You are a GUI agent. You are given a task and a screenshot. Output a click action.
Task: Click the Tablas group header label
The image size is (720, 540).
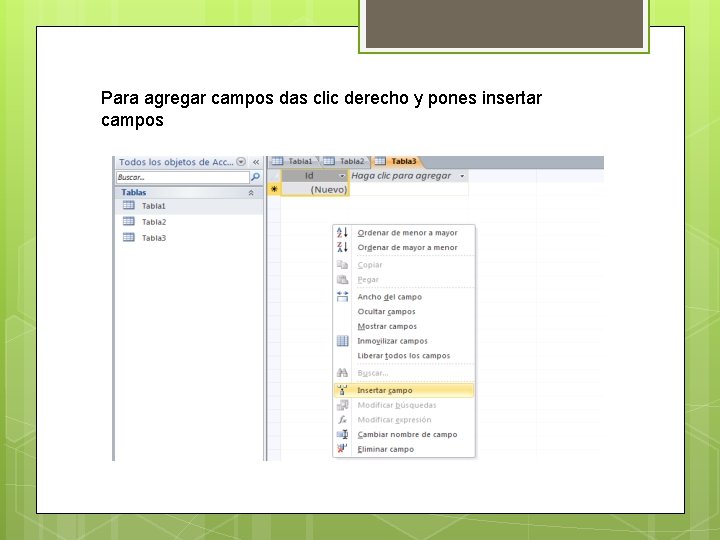click(134, 192)
